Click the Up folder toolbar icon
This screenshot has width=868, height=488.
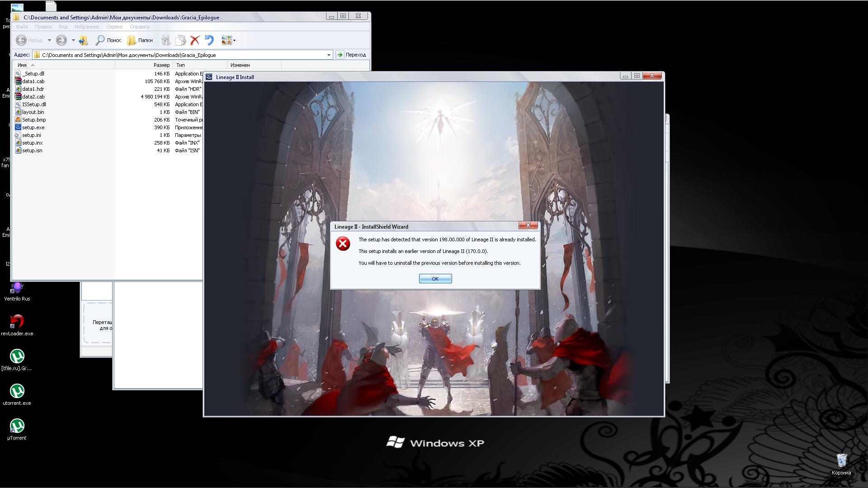pyautogui.click(x=83, y=41)
